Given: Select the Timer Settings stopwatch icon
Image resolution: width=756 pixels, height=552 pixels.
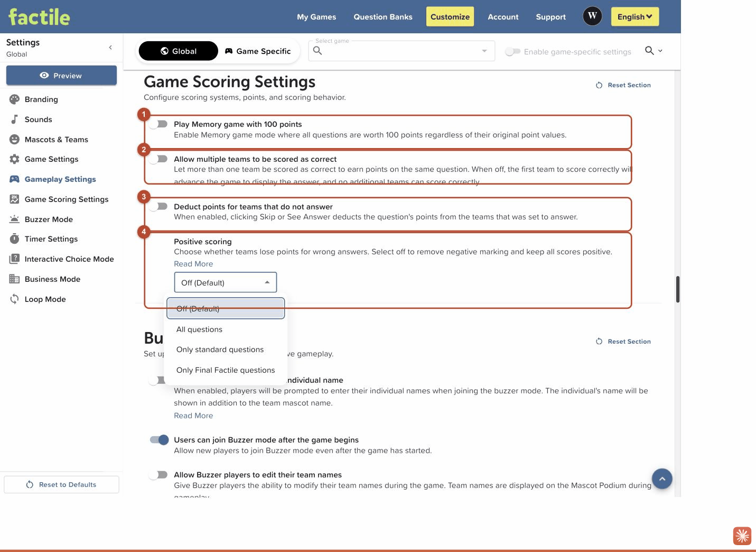Looking at the screenshot, I should pos(14,239).
